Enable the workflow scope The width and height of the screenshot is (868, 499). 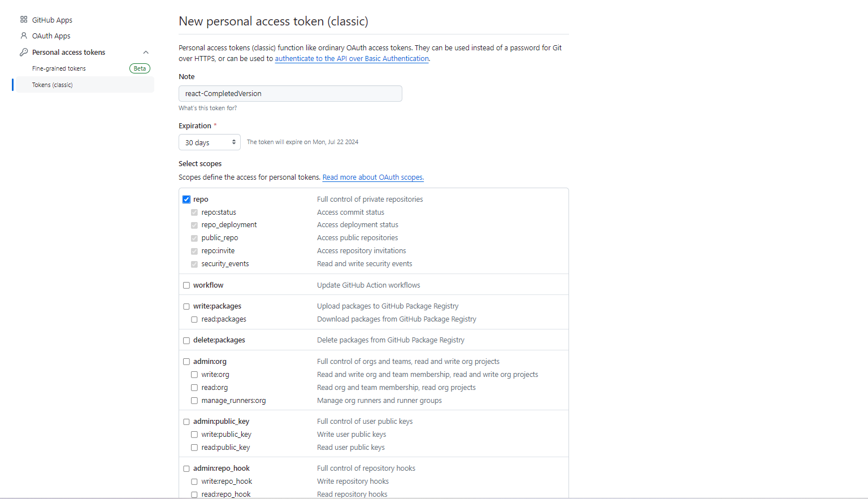tap(186, 285)
